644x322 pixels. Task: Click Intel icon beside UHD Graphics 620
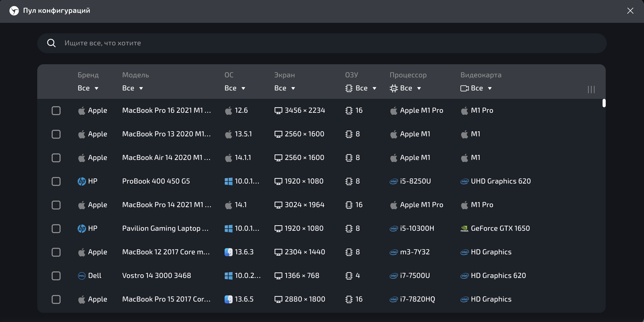click(464, 181)
